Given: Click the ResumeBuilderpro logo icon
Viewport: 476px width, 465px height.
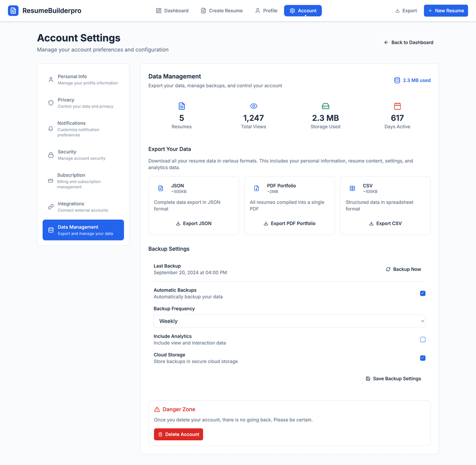Looking at the screenshot, I should click(x=13, y=10).
